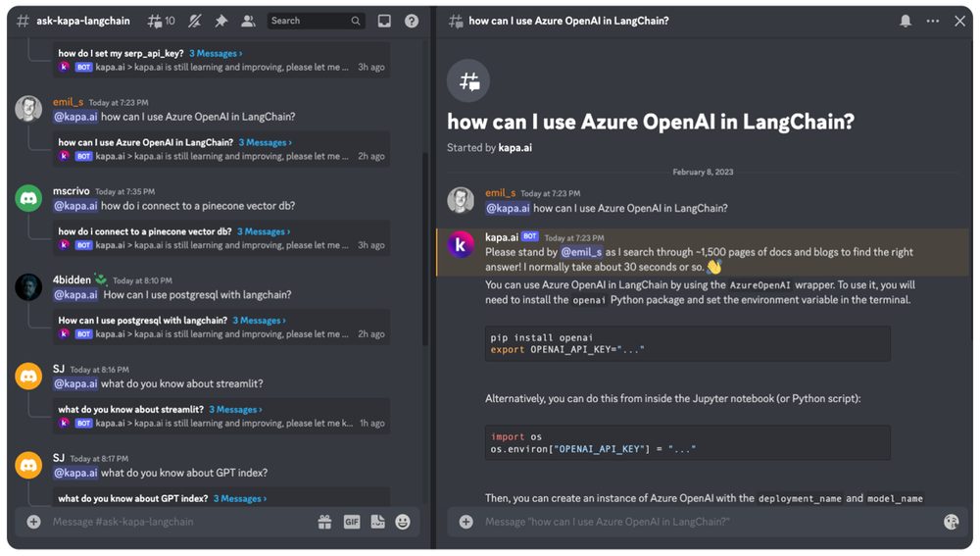This screenshot has width=980, height=556.
Task: Click thread title 'how do i connect to a pinecone vector db?'
Action: point(145,231)
